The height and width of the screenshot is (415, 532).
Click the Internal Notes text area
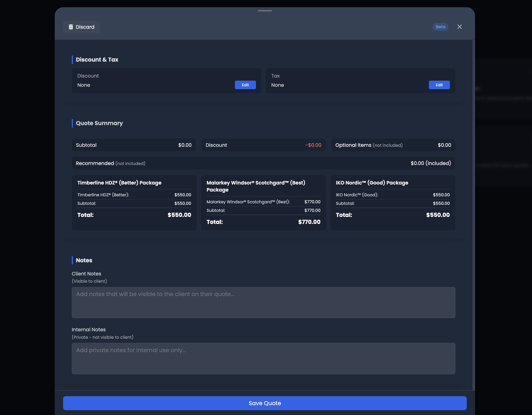(263, 358)
